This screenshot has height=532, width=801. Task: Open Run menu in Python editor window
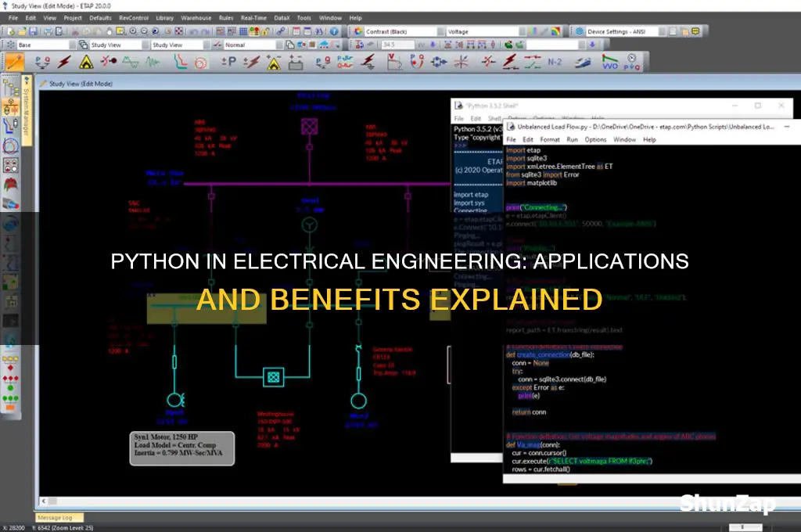coord(572,139)
